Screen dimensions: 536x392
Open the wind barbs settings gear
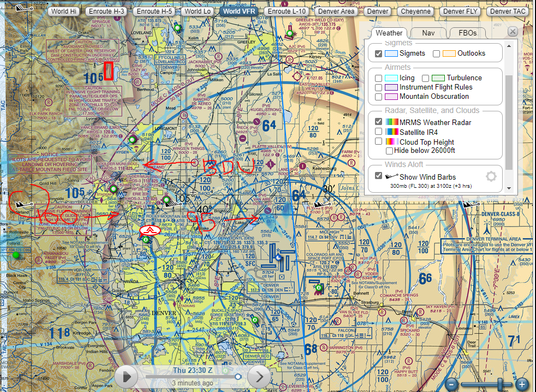[x=491, y=176]
